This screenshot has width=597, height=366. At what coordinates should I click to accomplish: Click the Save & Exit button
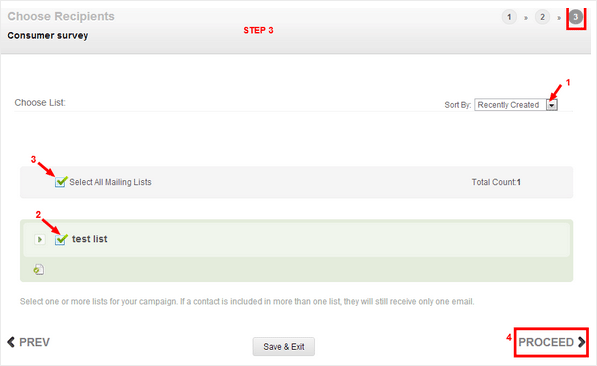coord(284,347)
